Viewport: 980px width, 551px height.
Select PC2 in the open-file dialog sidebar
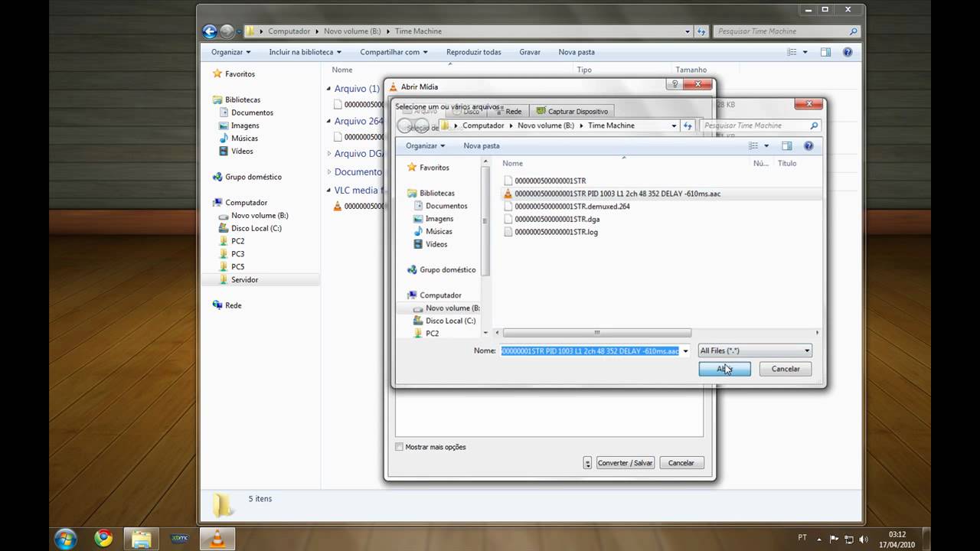pyautogui.click(x=432, y=334)
